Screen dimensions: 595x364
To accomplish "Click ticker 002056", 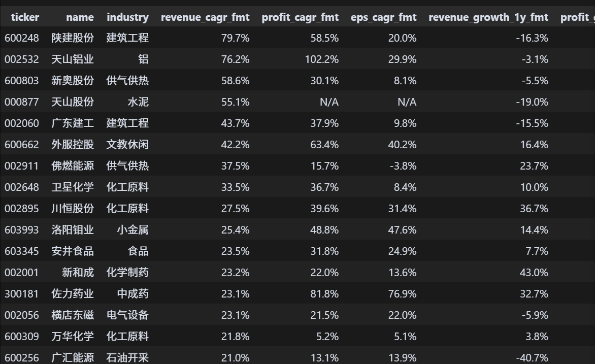I will coord(22,315).
